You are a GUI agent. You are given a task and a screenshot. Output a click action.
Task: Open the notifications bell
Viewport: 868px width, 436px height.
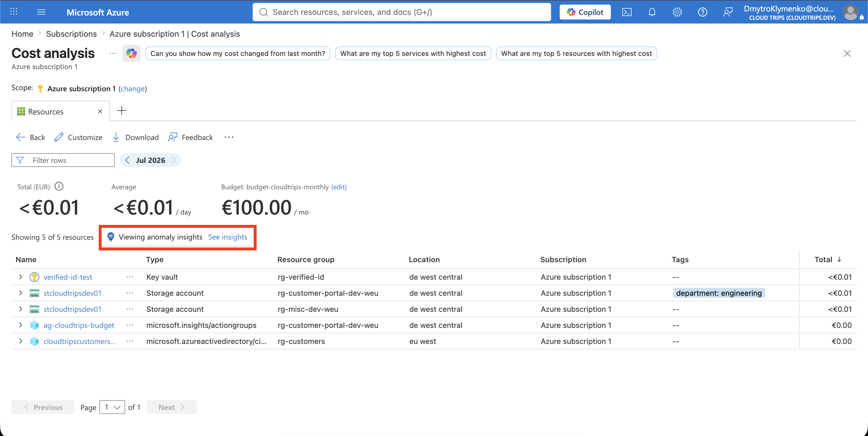click(x=652, y=12)
